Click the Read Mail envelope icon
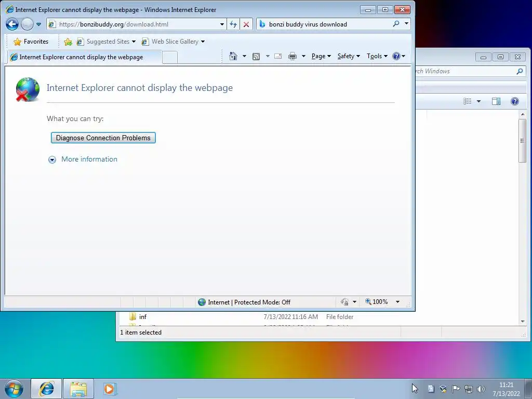The image size is (532, 399). 278,56
